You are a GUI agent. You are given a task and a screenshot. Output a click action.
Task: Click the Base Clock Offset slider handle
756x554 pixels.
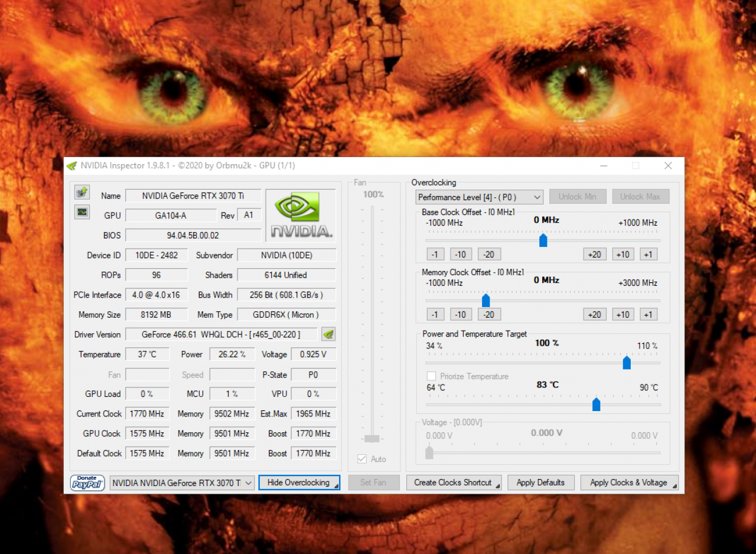point(543,240)
